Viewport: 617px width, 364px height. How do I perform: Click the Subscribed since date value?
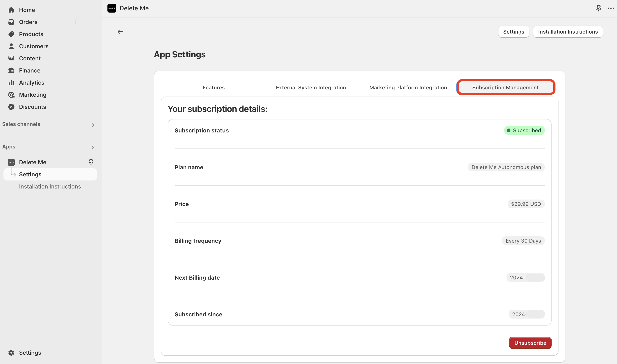[526, 314]
